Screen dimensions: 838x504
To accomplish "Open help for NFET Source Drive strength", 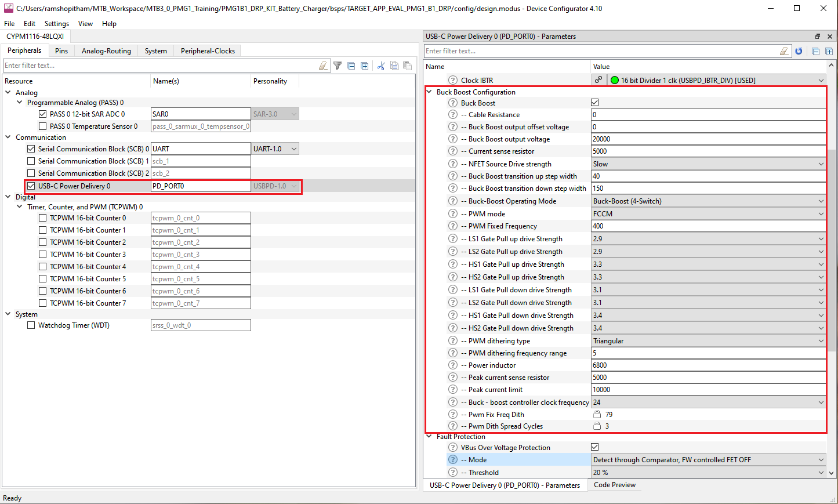I will [453, 164].
